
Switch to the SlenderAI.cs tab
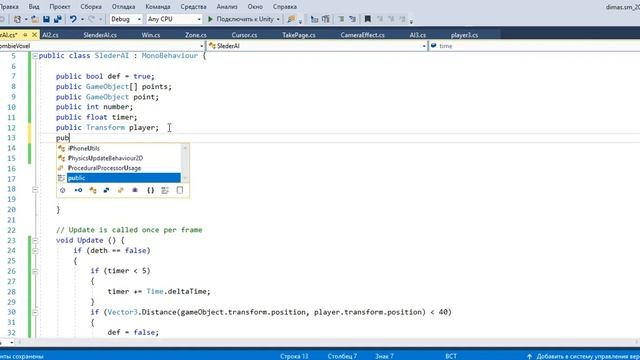click(100, 35)
